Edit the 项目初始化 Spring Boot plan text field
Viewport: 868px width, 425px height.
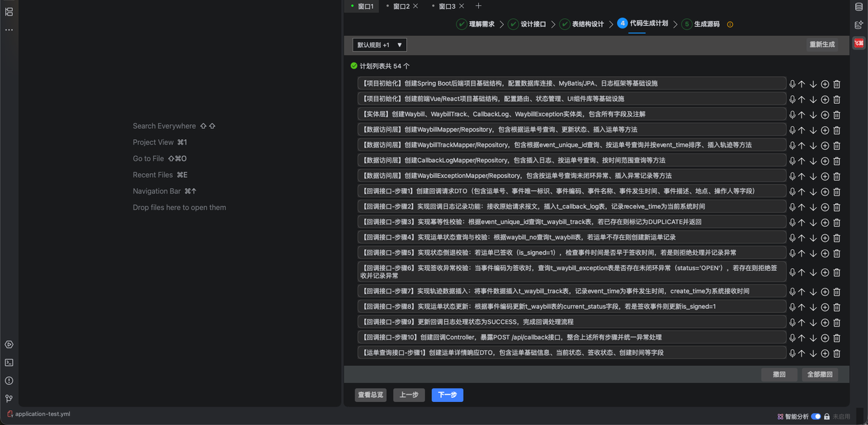click(x=572, y=84)
